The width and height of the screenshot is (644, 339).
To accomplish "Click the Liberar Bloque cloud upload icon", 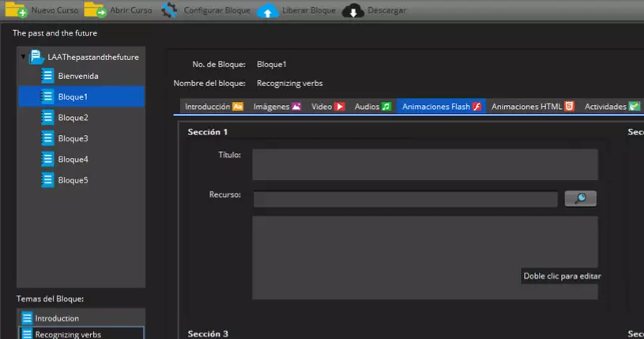I will [269, 11].
